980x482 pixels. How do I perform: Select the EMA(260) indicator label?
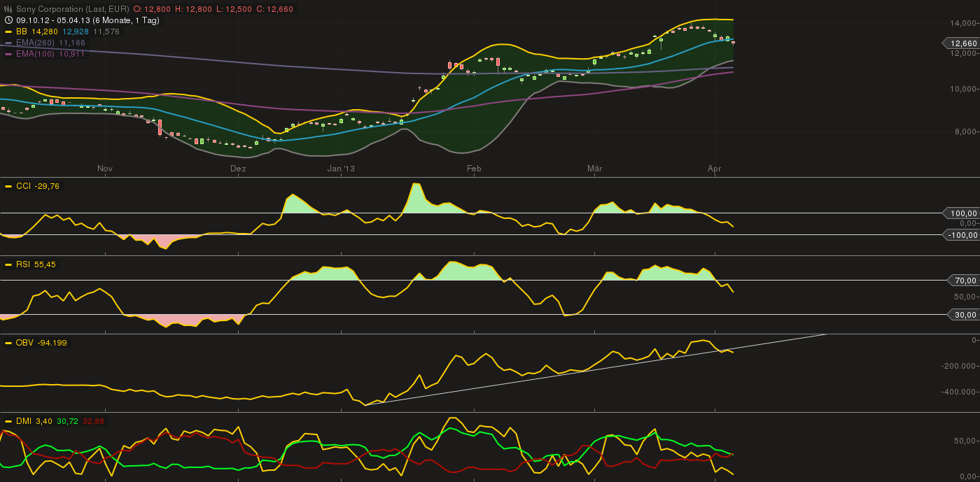tap(36, 43)
